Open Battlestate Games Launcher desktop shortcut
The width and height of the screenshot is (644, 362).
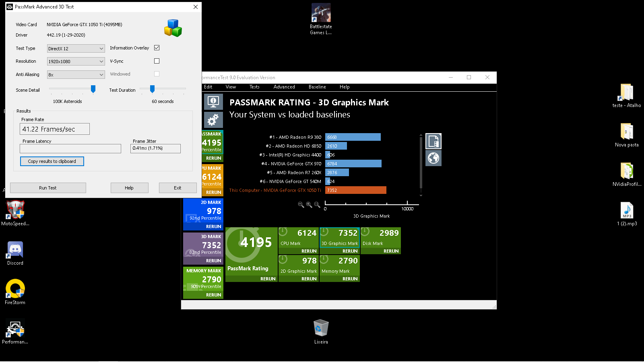(321, 19)
